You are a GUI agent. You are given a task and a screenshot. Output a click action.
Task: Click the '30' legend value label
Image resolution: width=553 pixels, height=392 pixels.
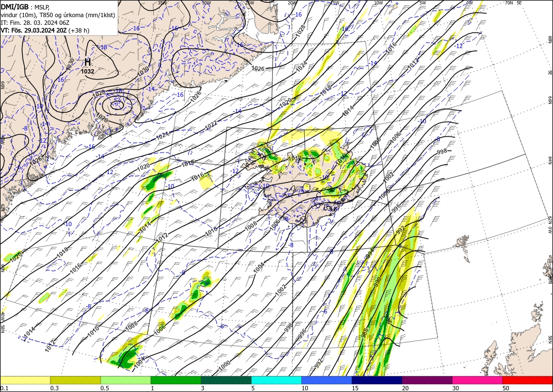click(456, 388)
